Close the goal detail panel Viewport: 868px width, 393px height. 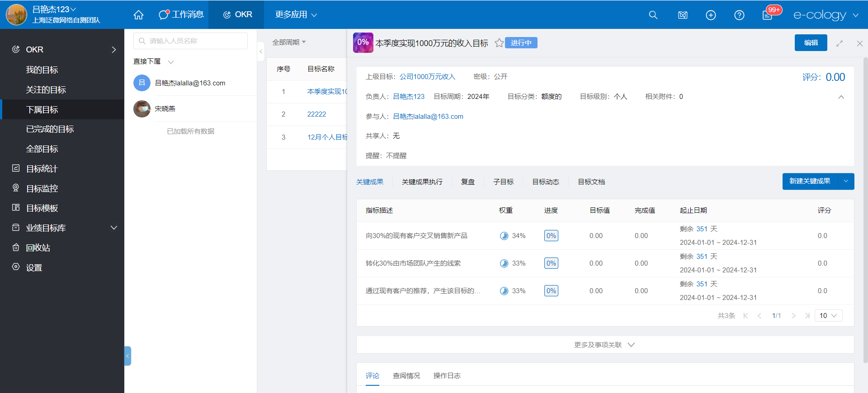pyautogui.click(x=860, y=43)
